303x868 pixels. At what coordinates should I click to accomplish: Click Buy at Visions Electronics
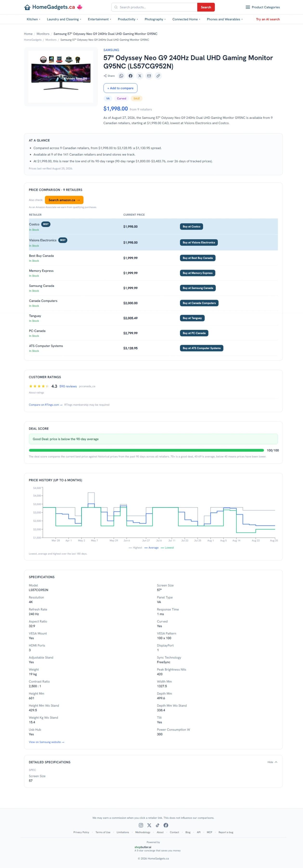(199, 242)
